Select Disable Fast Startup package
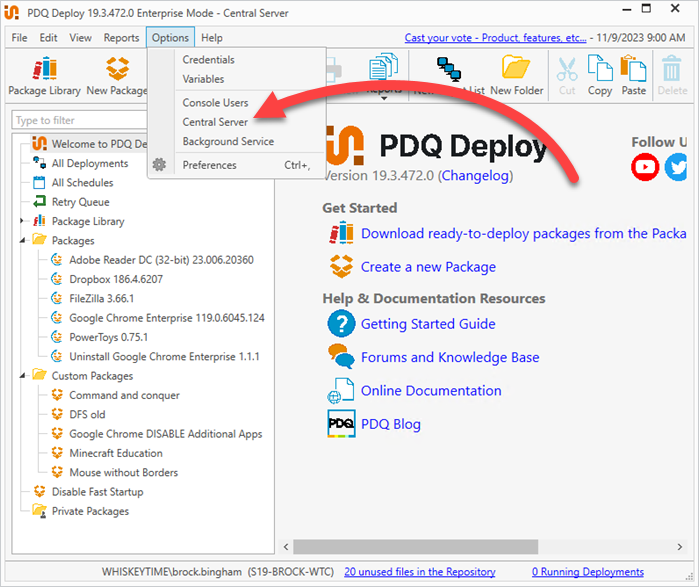Image resolution: width=699 pixels, height=587 pixels. 97,492
